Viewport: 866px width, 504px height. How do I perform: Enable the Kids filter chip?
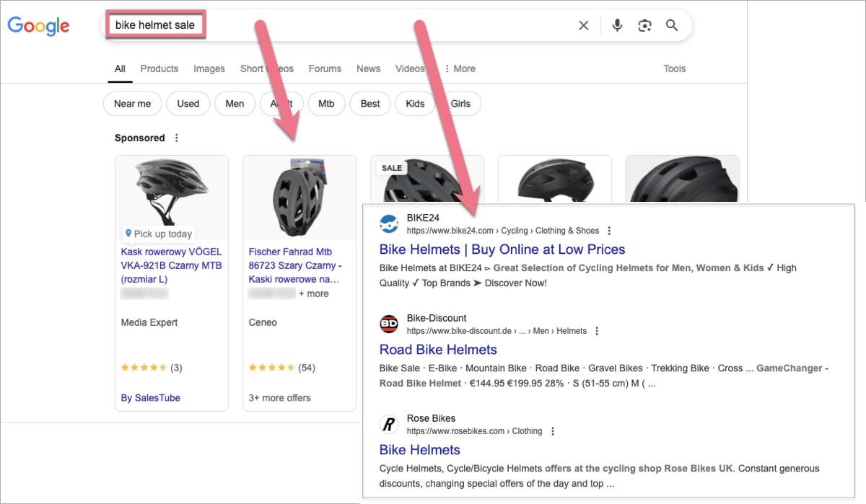coord(414,103)
